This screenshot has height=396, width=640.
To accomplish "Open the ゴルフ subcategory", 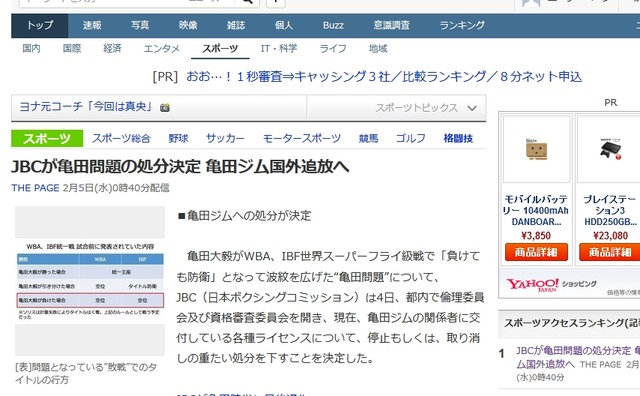I will [x=411, y=138].
